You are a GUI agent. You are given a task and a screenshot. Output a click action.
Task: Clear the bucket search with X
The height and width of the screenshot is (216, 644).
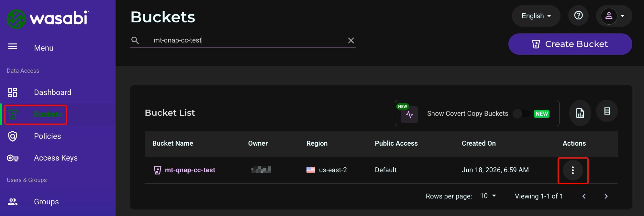[x=351, y=40]
